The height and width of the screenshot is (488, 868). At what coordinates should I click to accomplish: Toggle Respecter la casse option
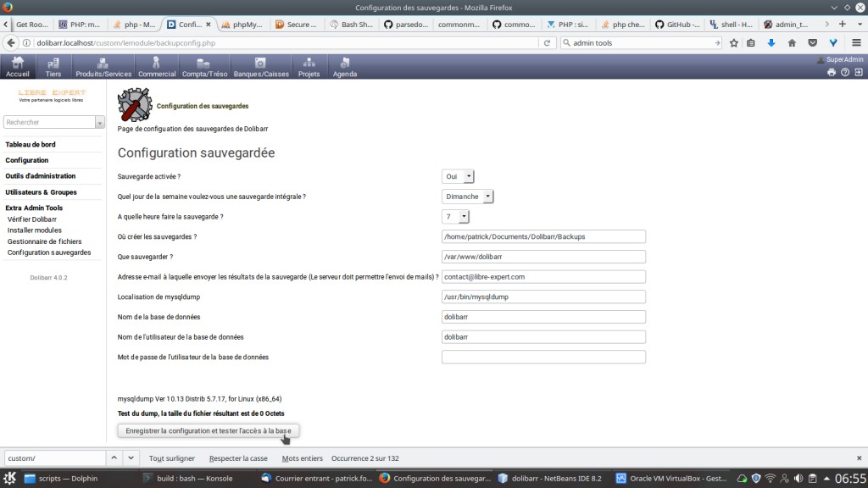(238, 458)
